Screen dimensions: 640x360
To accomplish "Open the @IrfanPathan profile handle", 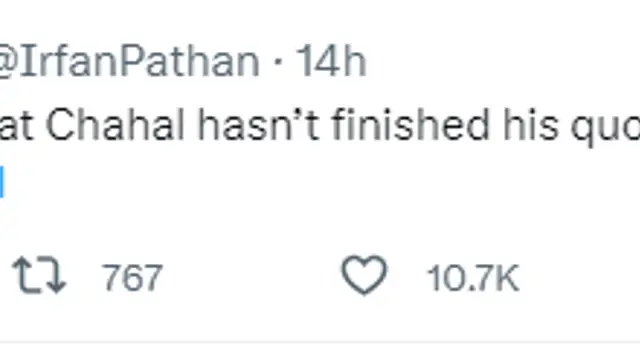I will pyautogui.click(x=129, y=62).
